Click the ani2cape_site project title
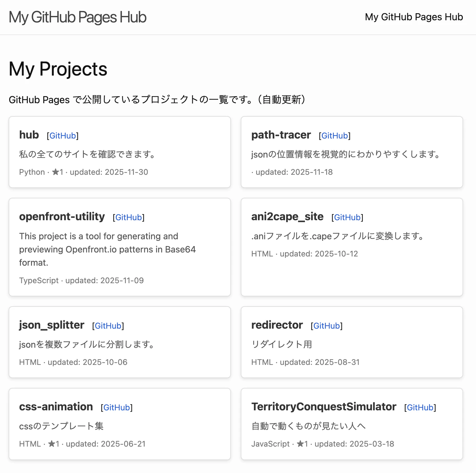The height and width of the screenshot is (473, 476). pyautogui.click(x=287, y=217)
